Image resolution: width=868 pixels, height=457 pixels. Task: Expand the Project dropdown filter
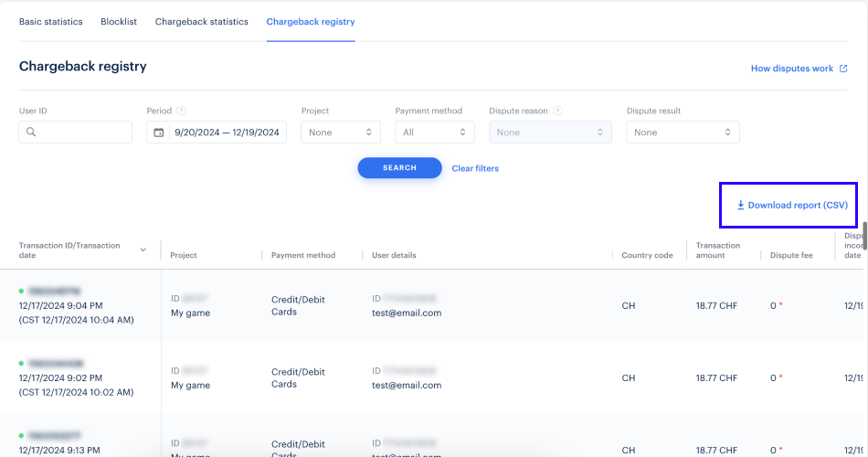[341, 133]
